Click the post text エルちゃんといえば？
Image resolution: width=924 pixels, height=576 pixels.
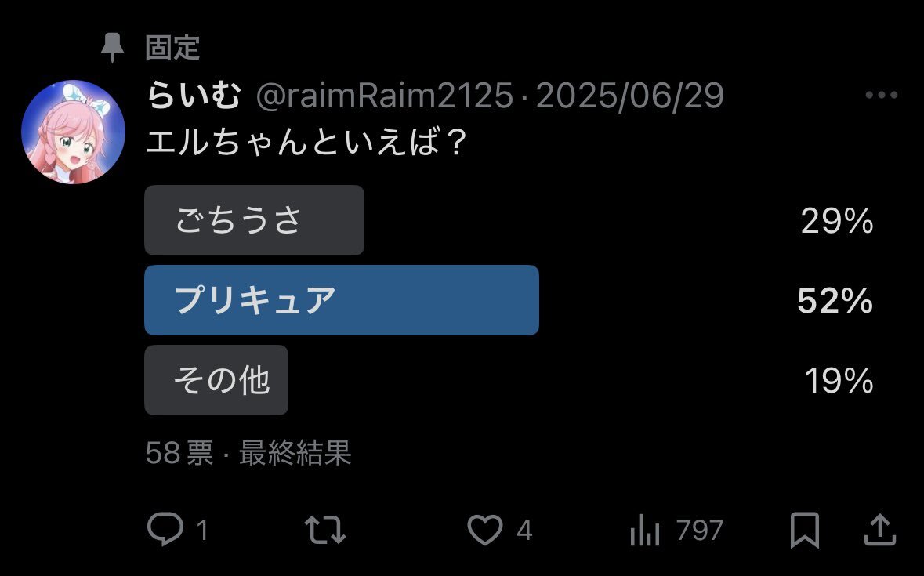point(306,142)
